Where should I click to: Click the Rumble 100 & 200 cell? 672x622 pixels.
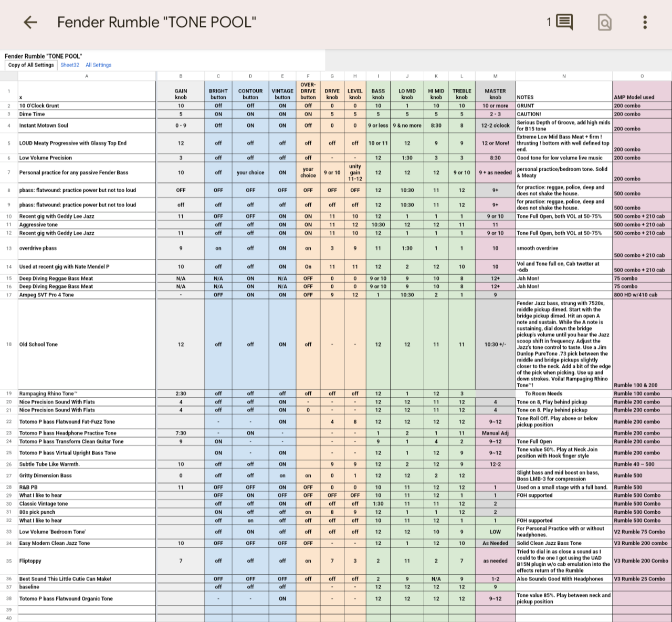tap(642, 344)
